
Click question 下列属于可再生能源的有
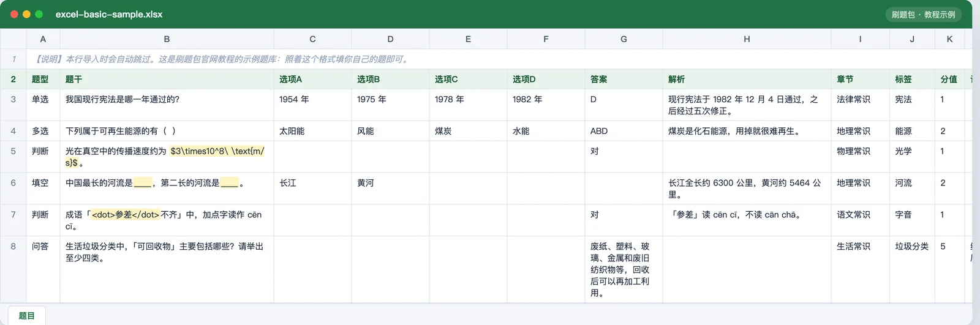(167, 131)
